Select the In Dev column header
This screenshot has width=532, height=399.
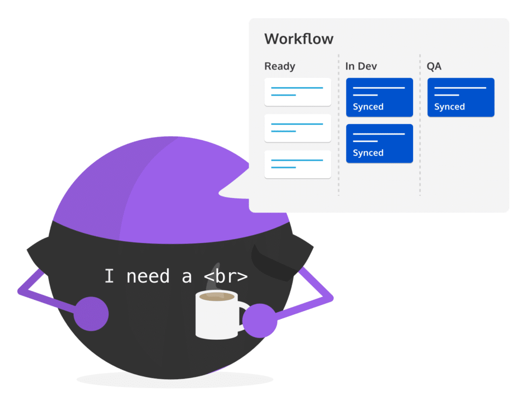361,66
